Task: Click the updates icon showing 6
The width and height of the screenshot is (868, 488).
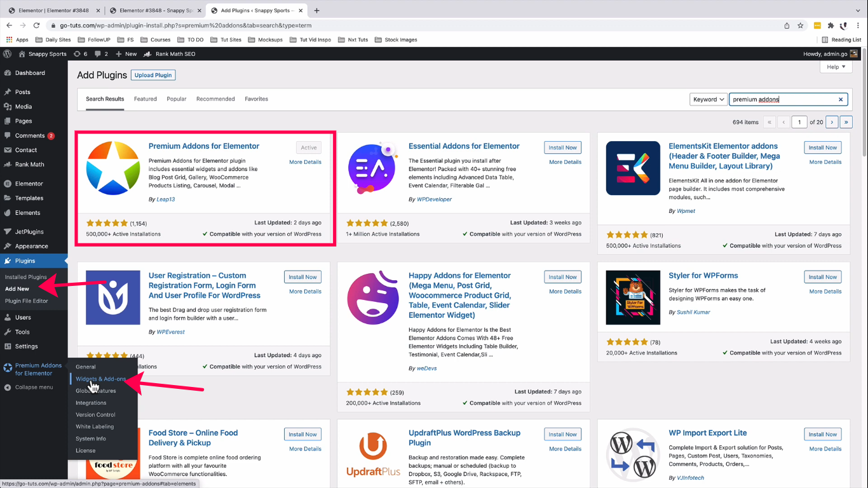Action: (81, 54)
